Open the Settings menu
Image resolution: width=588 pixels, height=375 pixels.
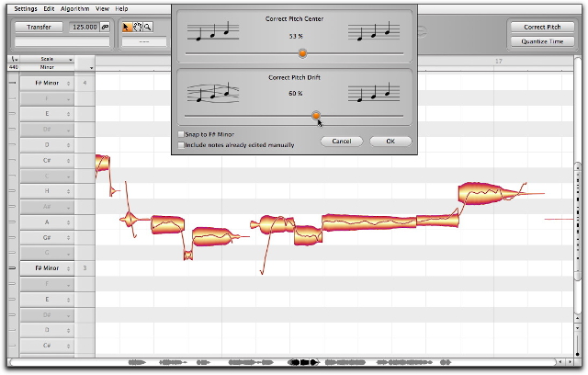26,8
